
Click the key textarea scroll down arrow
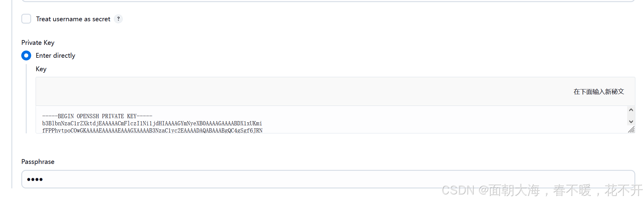pos(631,122)
